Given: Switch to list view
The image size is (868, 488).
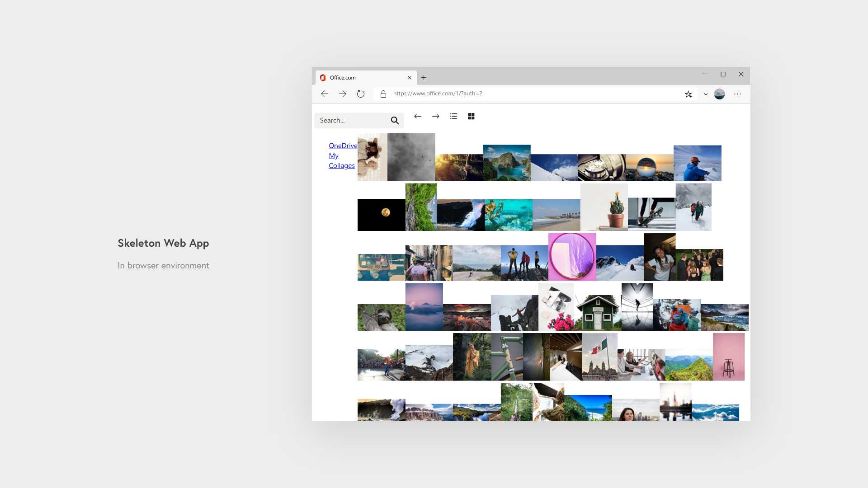Looking at the screenshot, I should [454, 117].
